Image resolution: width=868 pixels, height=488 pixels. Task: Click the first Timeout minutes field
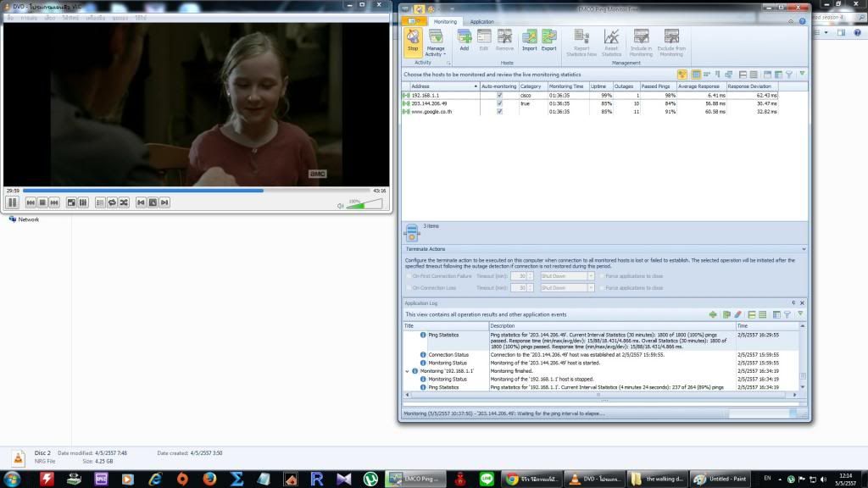pos(521,276)
